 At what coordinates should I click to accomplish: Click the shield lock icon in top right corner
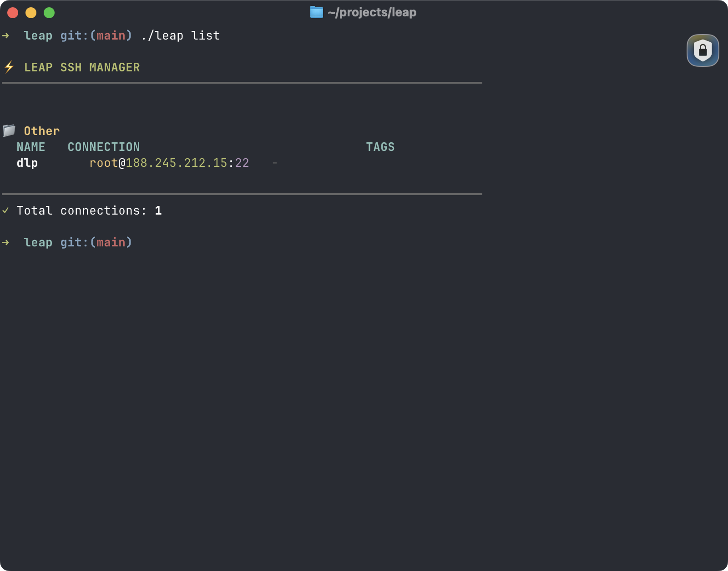coord(703,51)
